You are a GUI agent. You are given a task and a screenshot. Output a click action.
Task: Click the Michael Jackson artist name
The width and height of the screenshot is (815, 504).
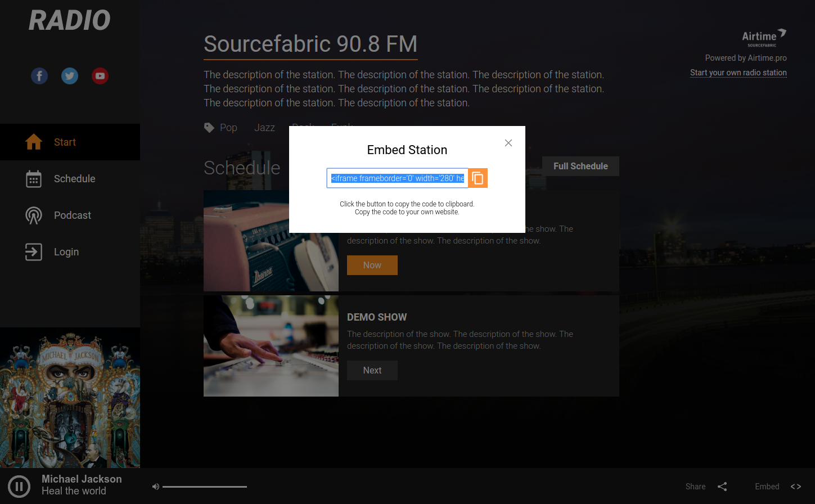point(82,479)
